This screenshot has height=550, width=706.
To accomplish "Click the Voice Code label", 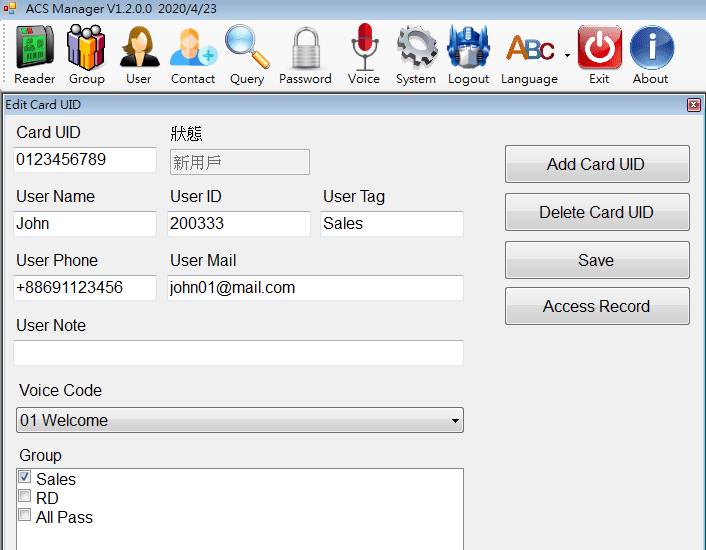I will (60, 391).
